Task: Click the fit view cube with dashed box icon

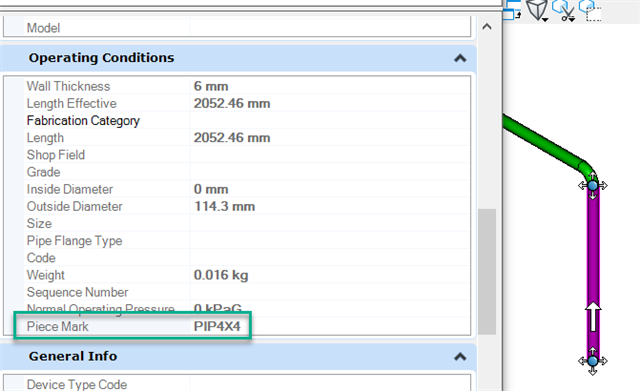Action: click(590, 10)
